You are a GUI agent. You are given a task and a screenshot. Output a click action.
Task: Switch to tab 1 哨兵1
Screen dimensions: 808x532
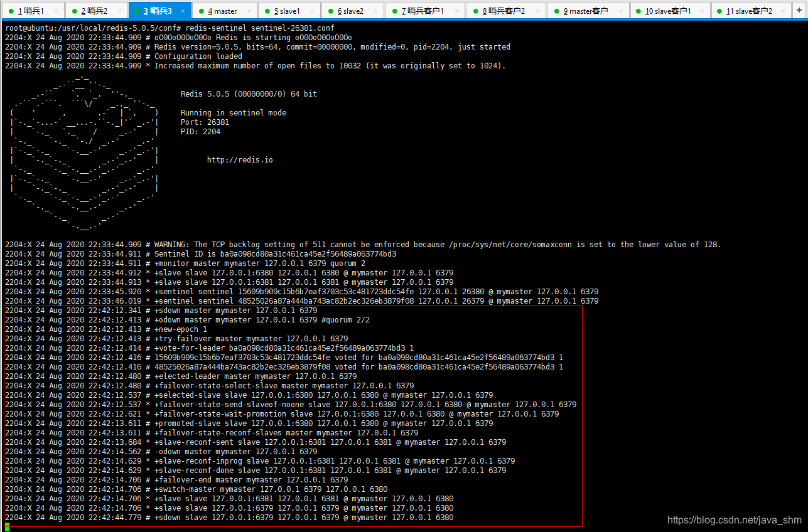click(x=33, y=11)
